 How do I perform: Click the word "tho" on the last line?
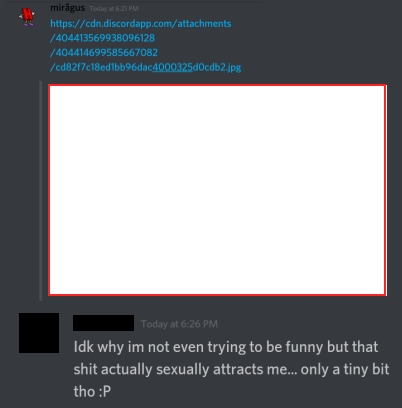coord(84,391)
